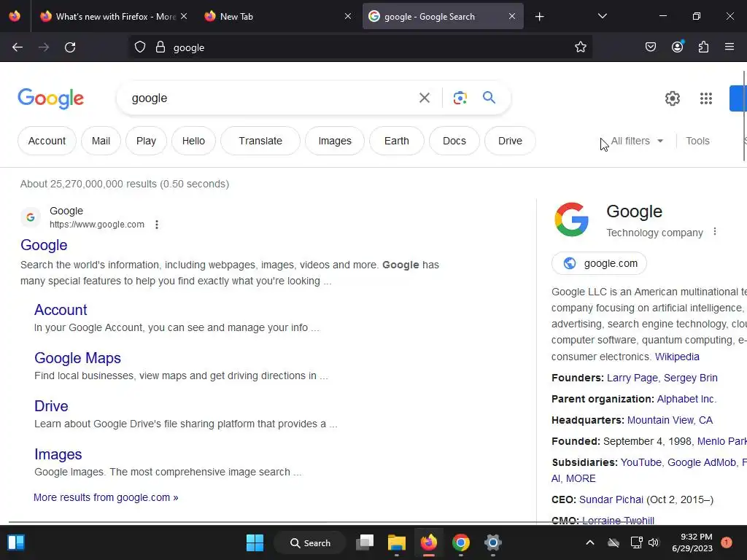Screen dimensions: 747x560
Task: Open More results from google.com
Action: coord(106,497)
